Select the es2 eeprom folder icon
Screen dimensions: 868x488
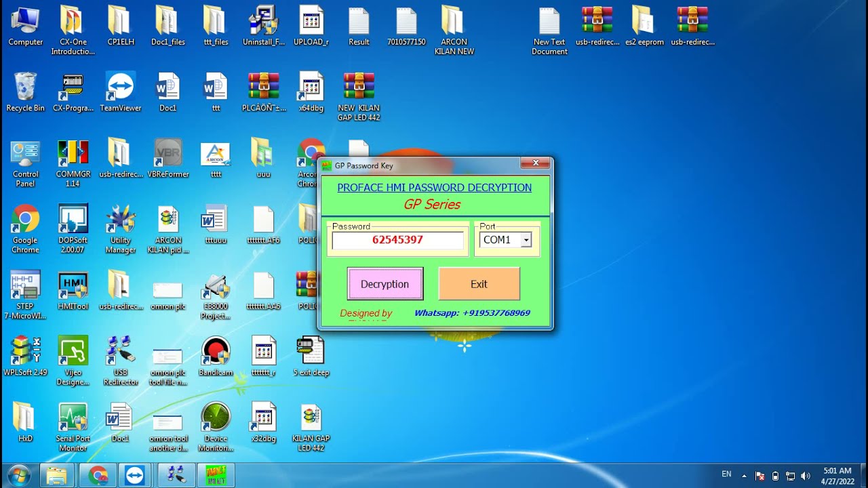(x=644, y=26)
